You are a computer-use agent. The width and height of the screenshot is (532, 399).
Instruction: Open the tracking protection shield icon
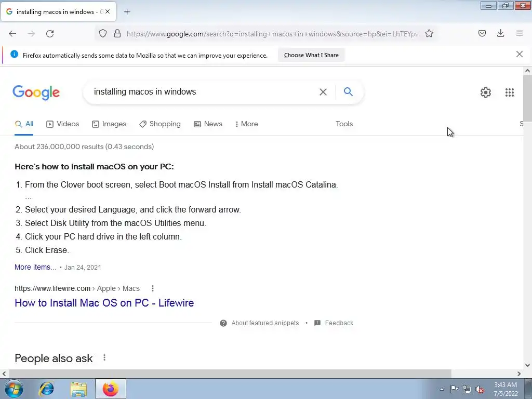[103, 33]
